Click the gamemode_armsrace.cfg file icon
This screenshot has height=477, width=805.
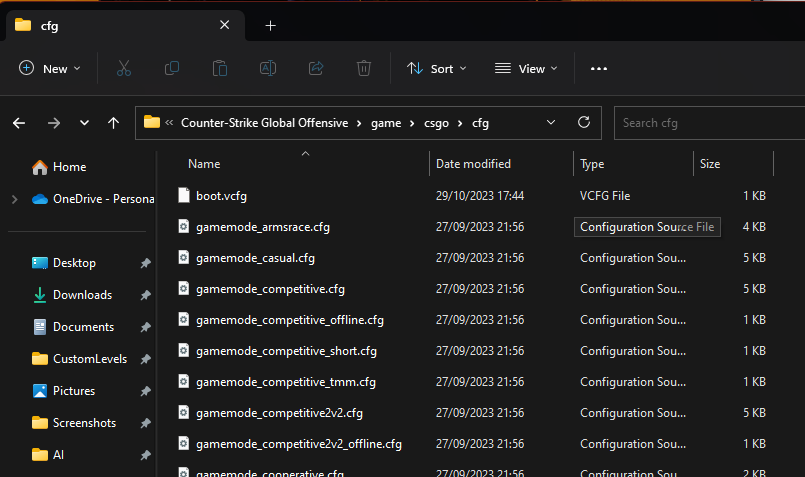point(184,226)
